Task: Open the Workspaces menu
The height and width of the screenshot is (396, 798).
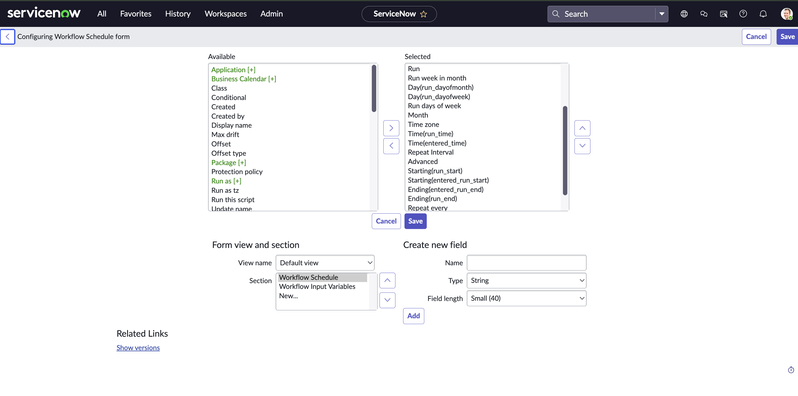Action: click(x=225, y=14)
